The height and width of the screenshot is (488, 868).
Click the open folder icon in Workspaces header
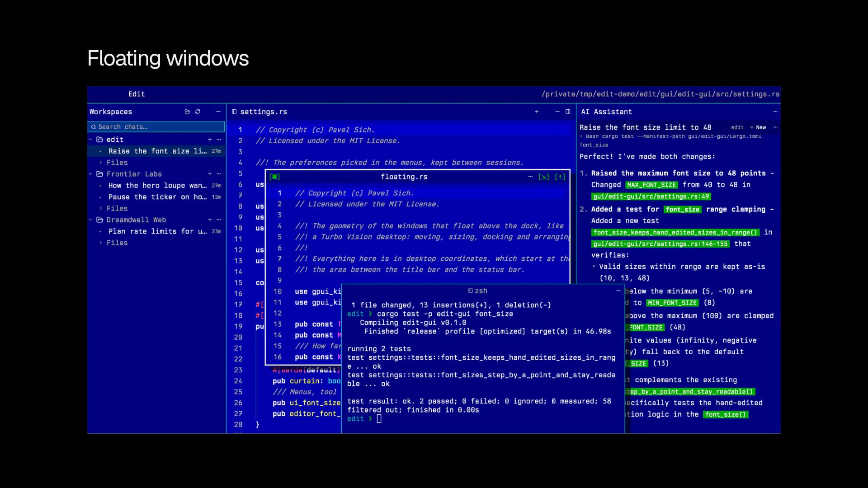pos(187,112)
